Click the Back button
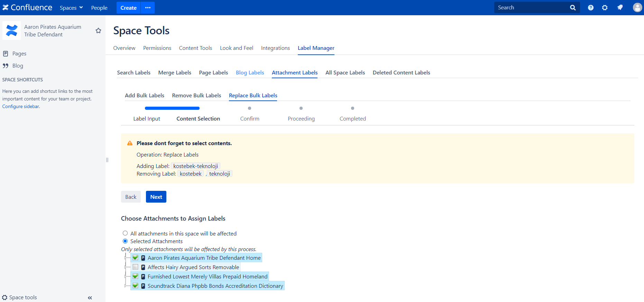Image resolution: width=644 pixels, height=302 pixels. tap(131, 197)
